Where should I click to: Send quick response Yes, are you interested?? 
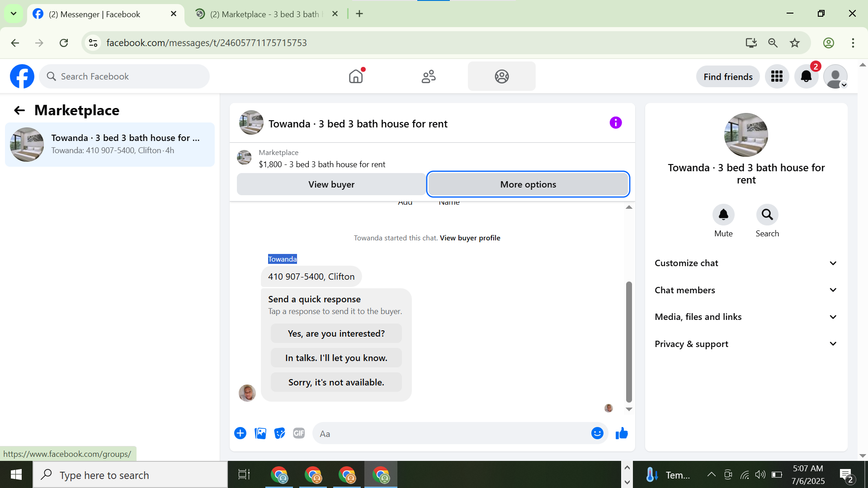336,333
